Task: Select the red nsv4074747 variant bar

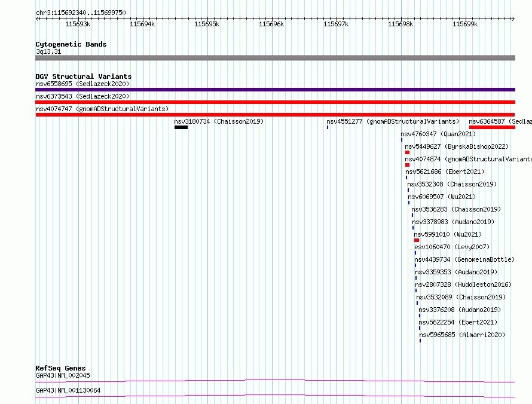Action: click(x=275, y=115)
